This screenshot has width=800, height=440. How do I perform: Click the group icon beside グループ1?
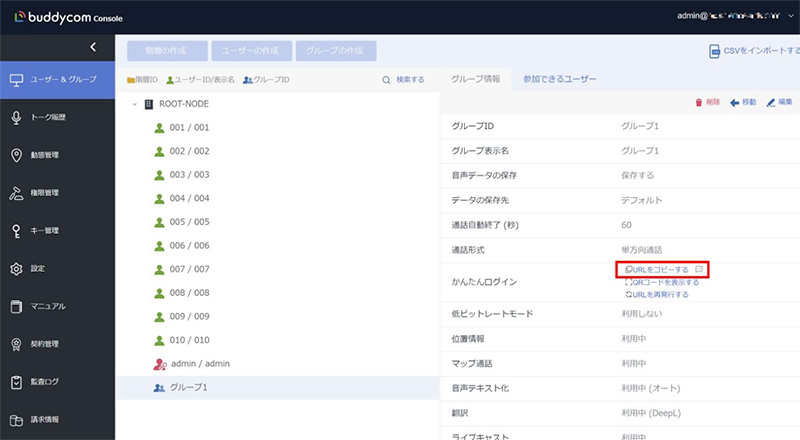pyautogui.click(x=159, y=388)
